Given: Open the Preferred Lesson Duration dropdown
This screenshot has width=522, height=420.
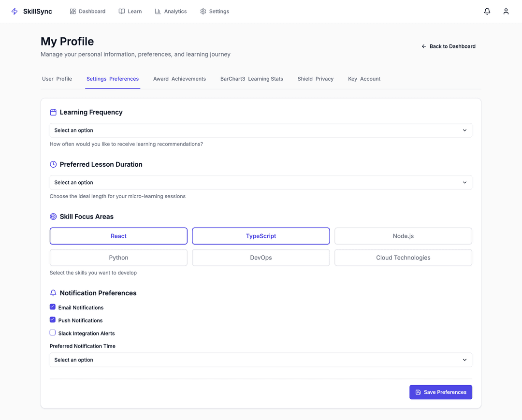Looking at the screenshot, I should 261,183.
